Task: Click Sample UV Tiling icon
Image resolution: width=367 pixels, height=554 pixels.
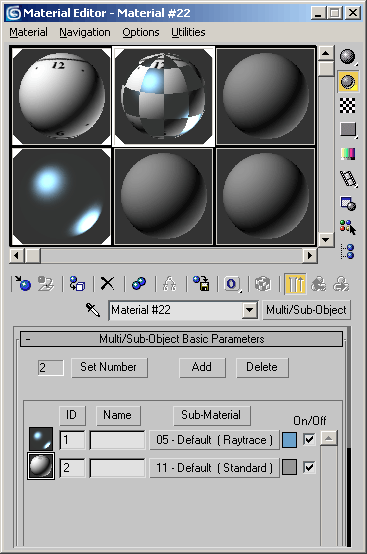Action: tap(348, 130)
